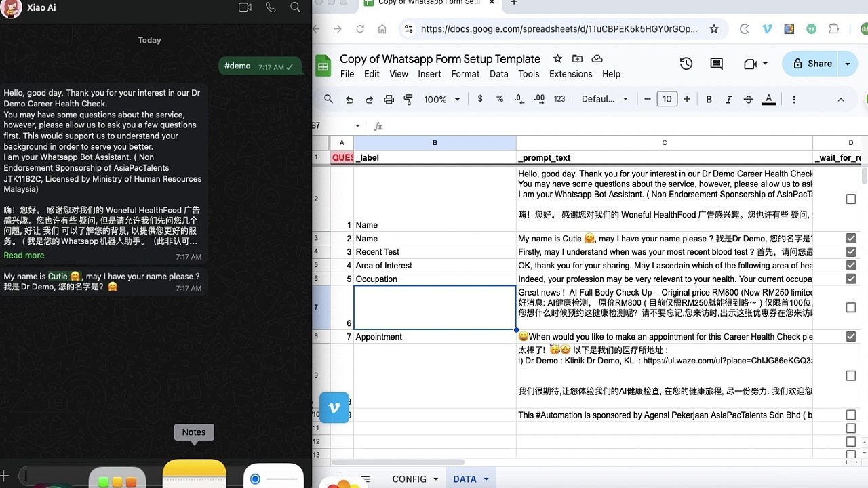Open the 100% zoom dropdown
The height and width of the screenshot is (488, 868).
pyautogui.click(x=442, y=99)
